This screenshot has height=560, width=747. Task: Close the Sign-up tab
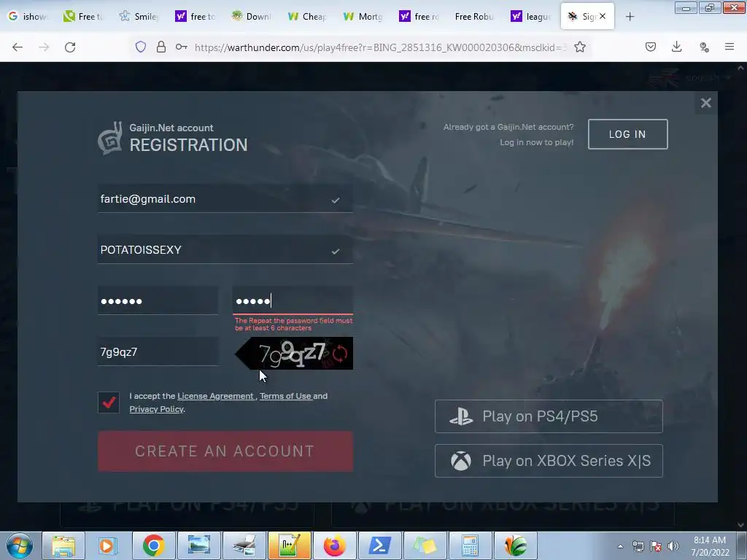point(603,16)
